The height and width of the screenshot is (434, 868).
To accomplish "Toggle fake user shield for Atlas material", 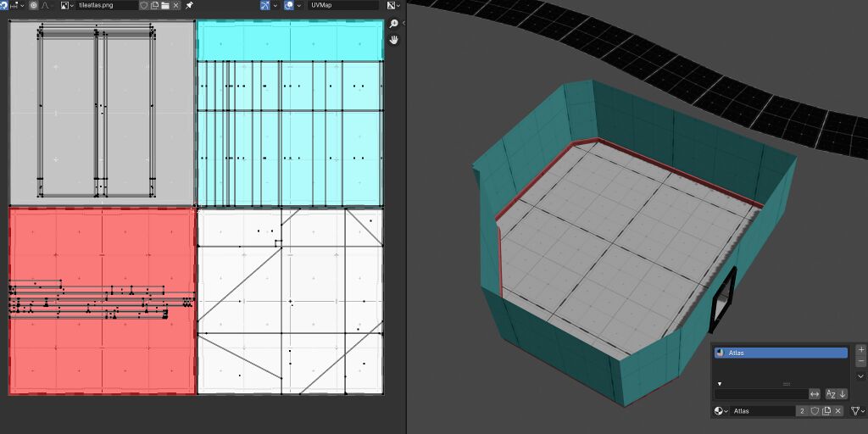I will tap(815, 411).
